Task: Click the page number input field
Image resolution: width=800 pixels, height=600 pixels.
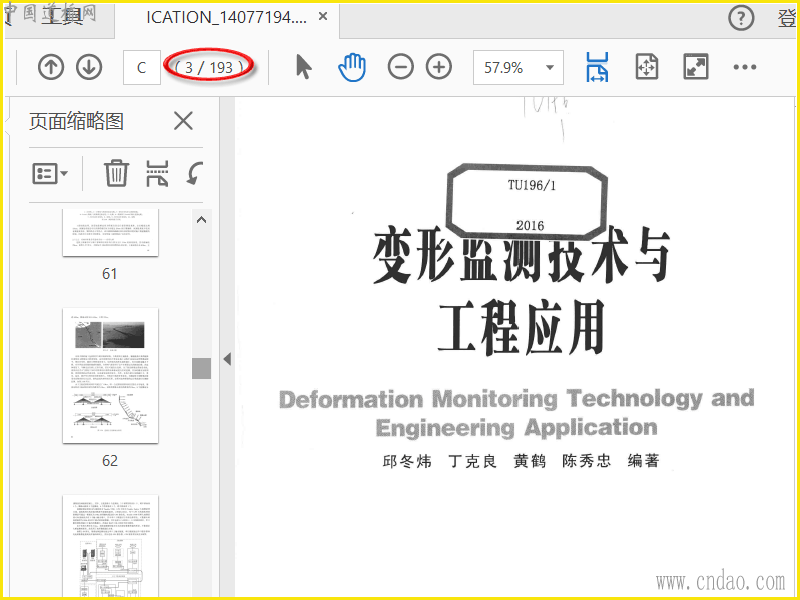Action: click(141, 67)
